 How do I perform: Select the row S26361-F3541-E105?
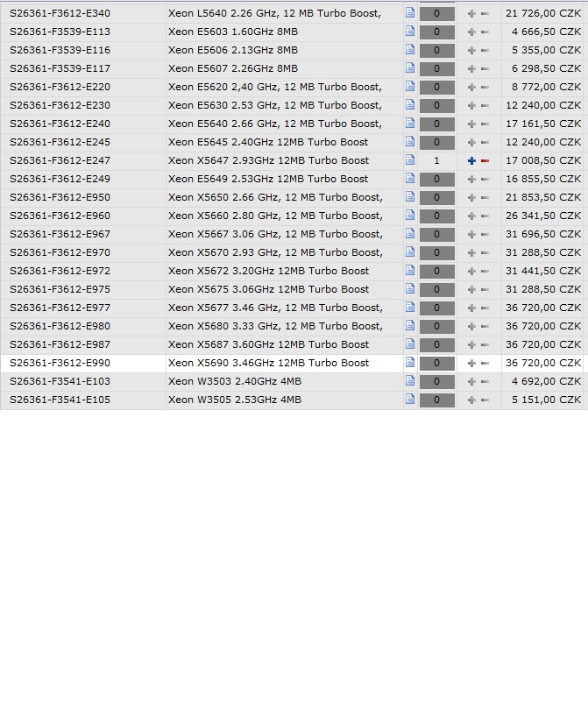point(60,400)
